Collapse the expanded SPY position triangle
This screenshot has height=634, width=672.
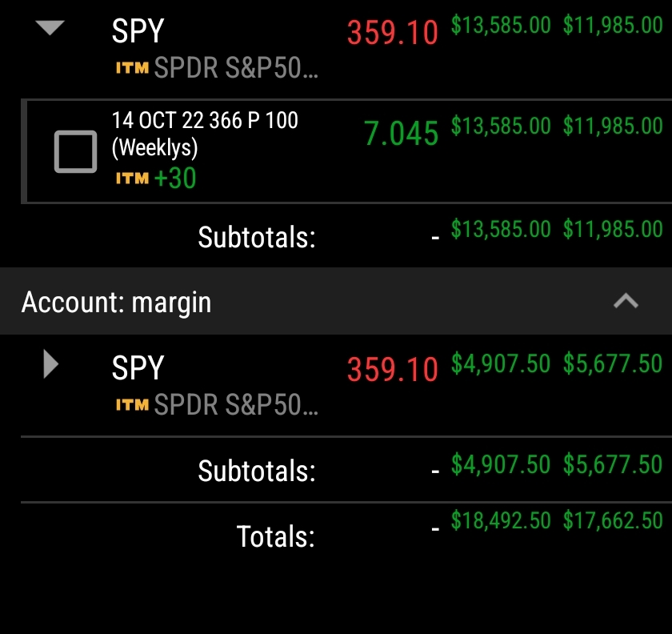point(50,29)
